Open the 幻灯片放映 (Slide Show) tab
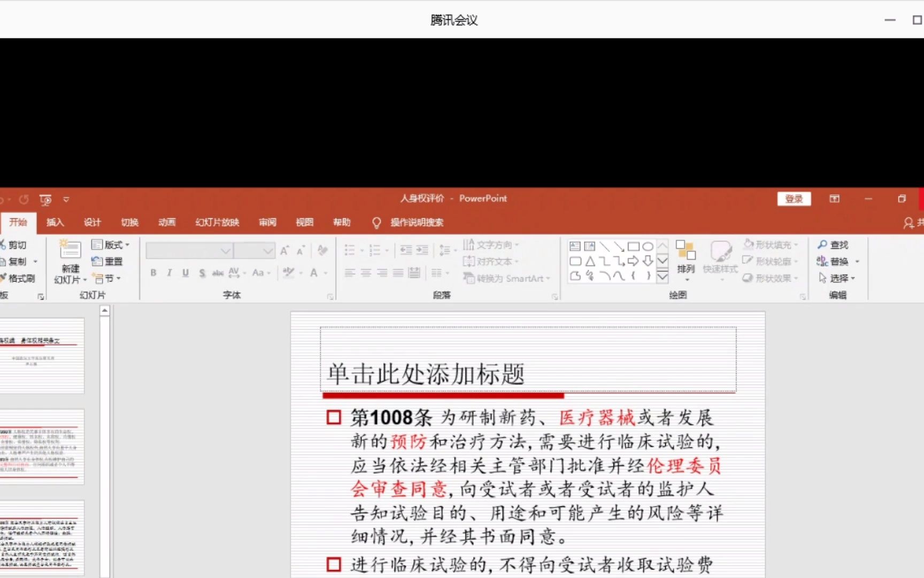The height and width of the screenshot is (578, 924). pyautogui.click(x=217, y=222)
